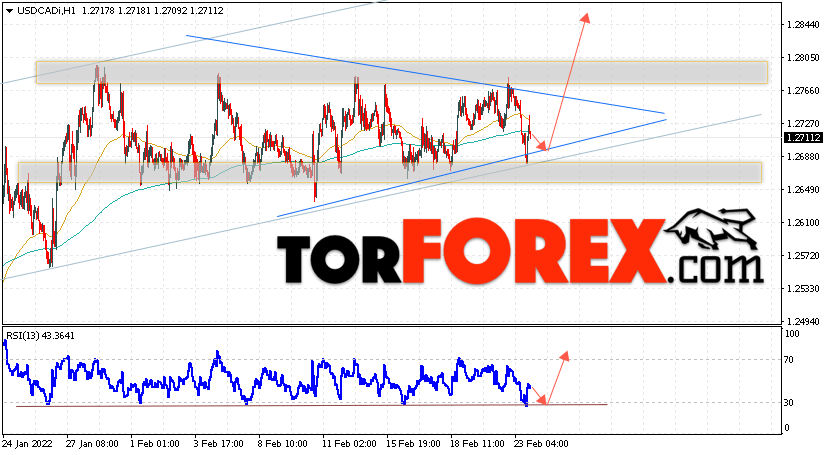The image size is (827, 455).
Task: Click the 18 Feb 11:00 time label
Action: (477, 443)
